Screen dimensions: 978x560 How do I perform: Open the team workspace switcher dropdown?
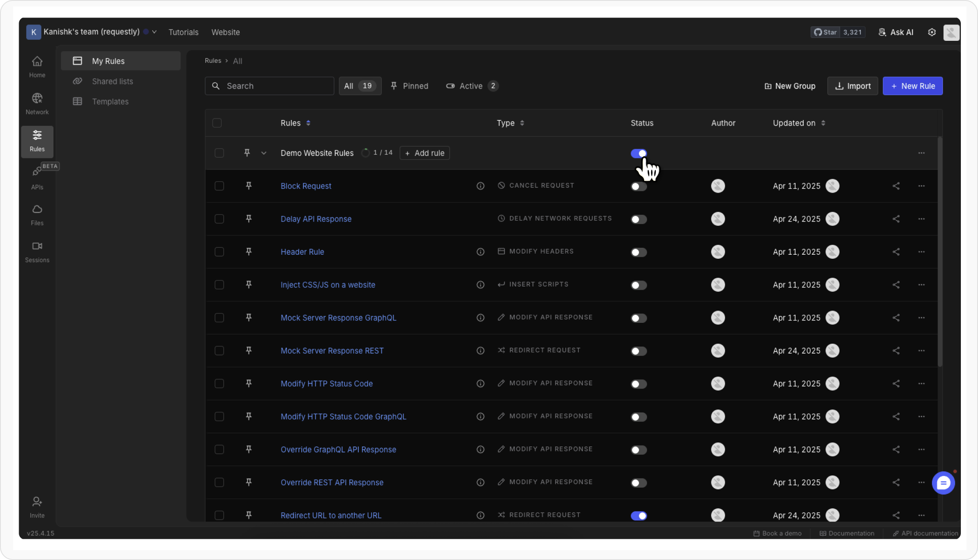[x=154, y=32]
